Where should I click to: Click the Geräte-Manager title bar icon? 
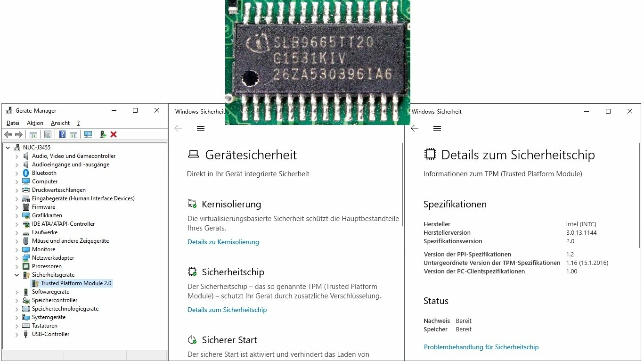click(9, 111)
